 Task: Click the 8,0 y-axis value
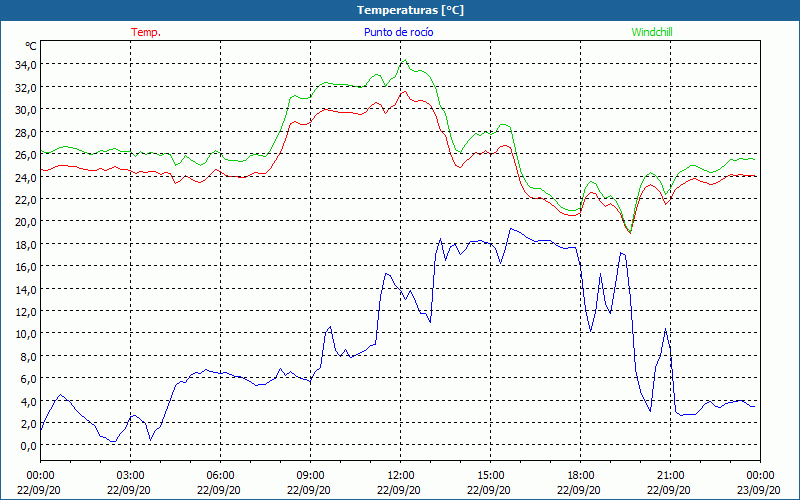pyautogui.click(x=28, y=357)
